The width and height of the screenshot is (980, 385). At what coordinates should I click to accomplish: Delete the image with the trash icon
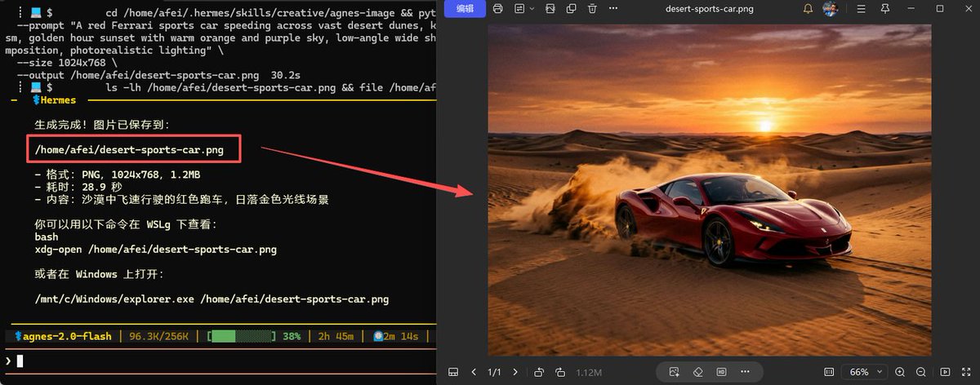tap(592, 9)
